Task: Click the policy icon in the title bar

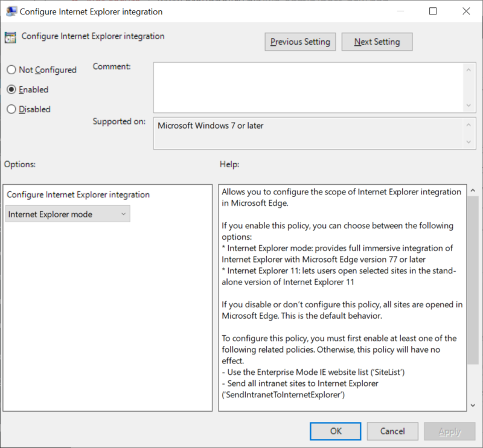Action: coord(11,11)
